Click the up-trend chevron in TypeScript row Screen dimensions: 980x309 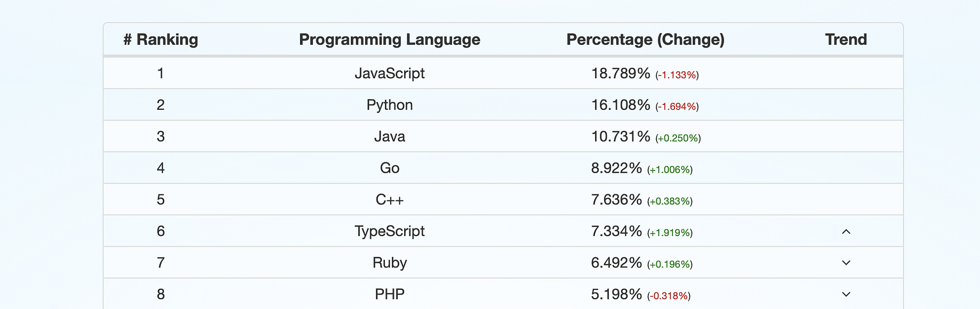tap(846, 231)
